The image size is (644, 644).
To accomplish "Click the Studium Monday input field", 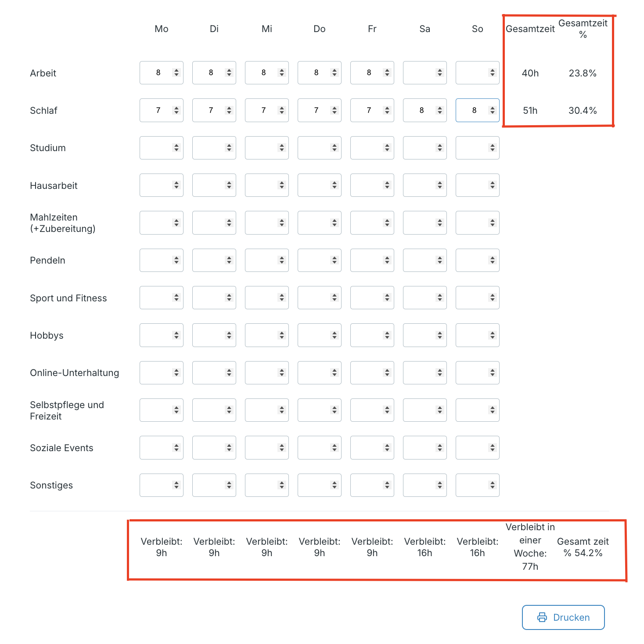I will pos(161,148).
